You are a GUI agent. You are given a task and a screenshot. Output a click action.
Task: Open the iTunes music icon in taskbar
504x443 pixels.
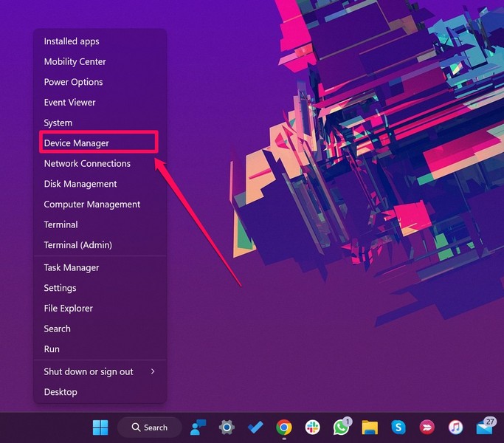[x=455, y=427]
